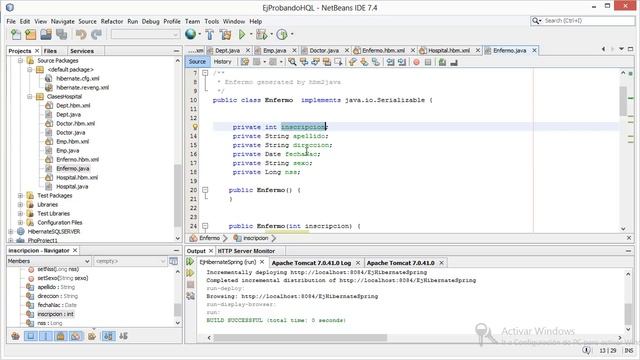The width and height of the screenshot is (640, 360).
Task: Toggle Show Inner Classes filter in Navigator
Action: tap(76, 336)
